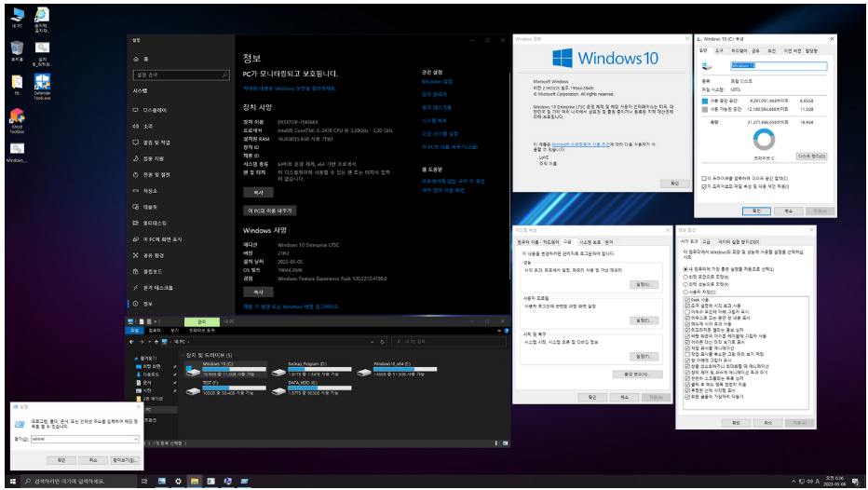Open the 디스플레이 display icon in Settings sidebar
868x490 pixels.
pyautogui.click(x=136, y=110)
